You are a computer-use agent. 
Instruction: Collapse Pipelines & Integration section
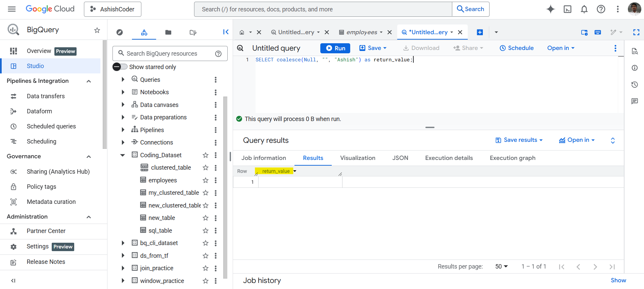tap(89, 81)
